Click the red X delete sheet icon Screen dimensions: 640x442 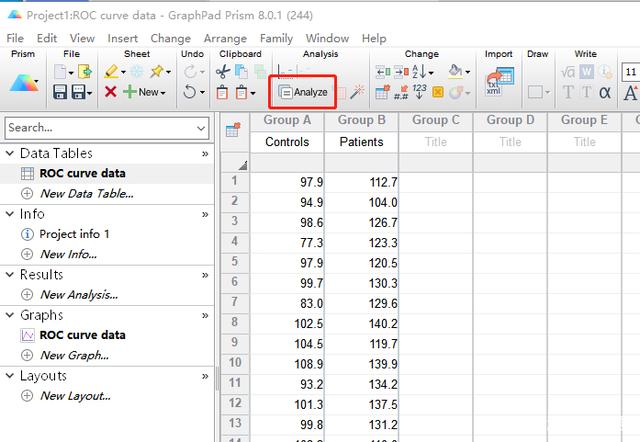click(111, 92)
